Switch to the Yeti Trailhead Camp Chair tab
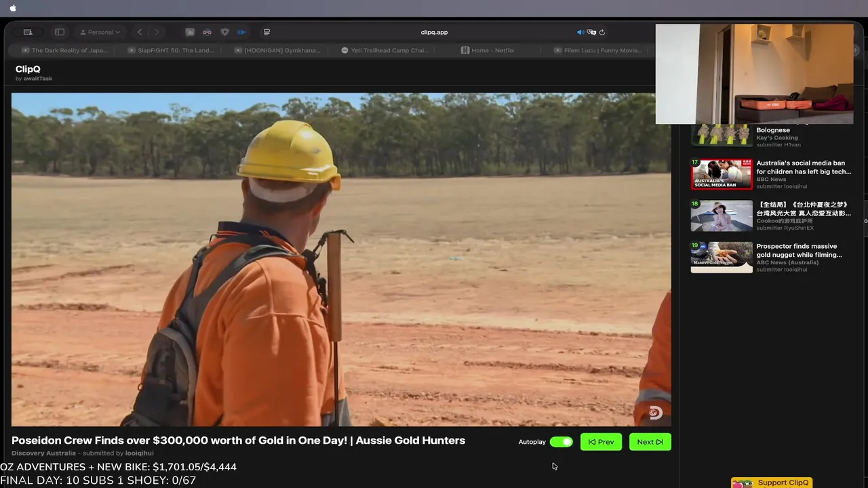Image resolution: width=868 pixels, height=488 pixels. point(384,50)
